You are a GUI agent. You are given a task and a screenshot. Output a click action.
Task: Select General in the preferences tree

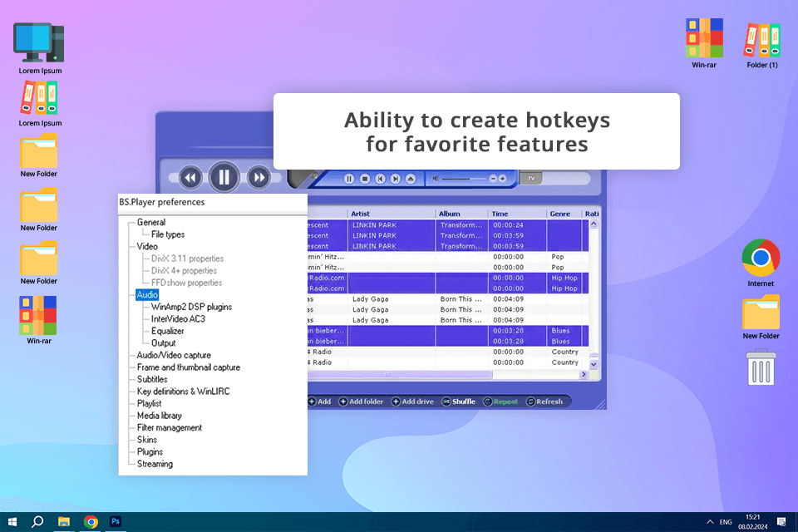pos(151,223)
